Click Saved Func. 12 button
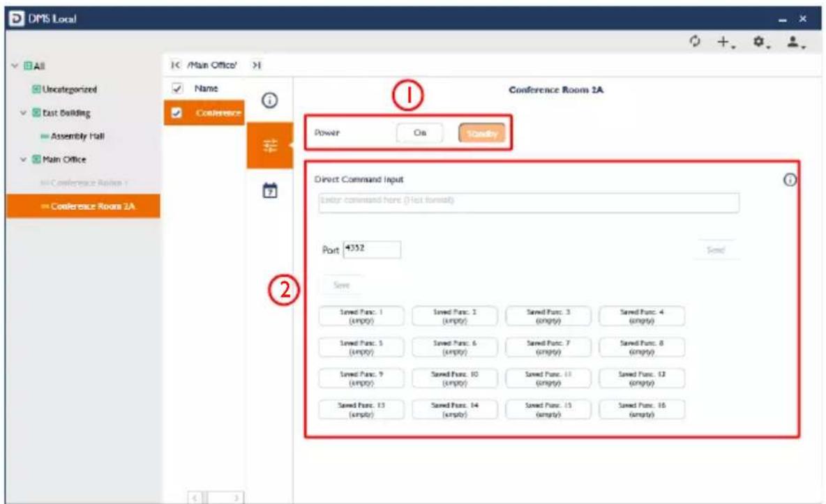This screenshot has width=826, height=504. 642,378
